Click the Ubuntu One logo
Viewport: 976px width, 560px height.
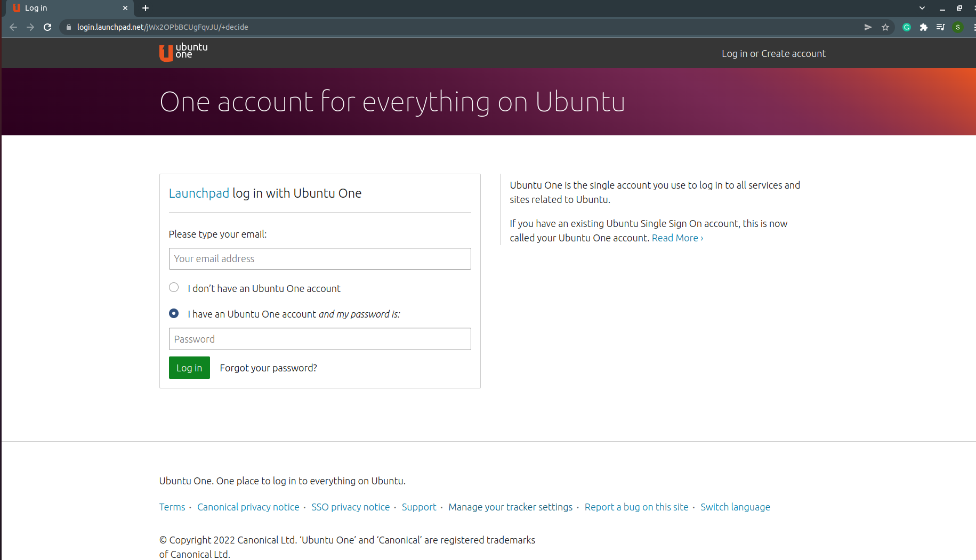183,53
